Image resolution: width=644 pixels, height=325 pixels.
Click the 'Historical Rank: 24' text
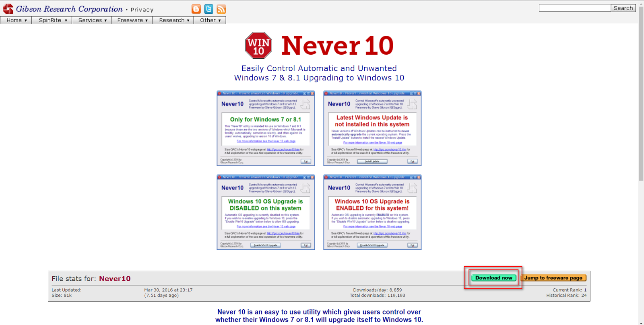point(566,295)
